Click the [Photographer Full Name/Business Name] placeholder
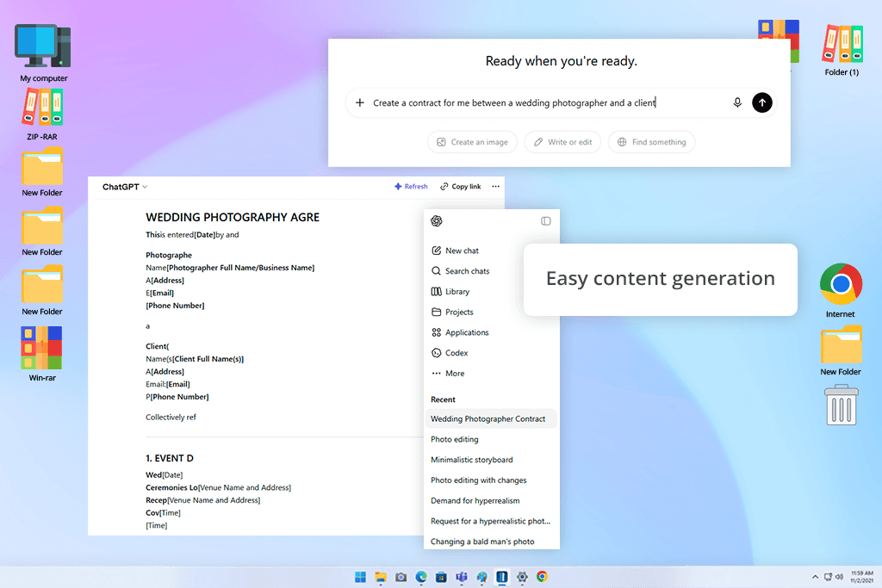 (x=241, y=268)
